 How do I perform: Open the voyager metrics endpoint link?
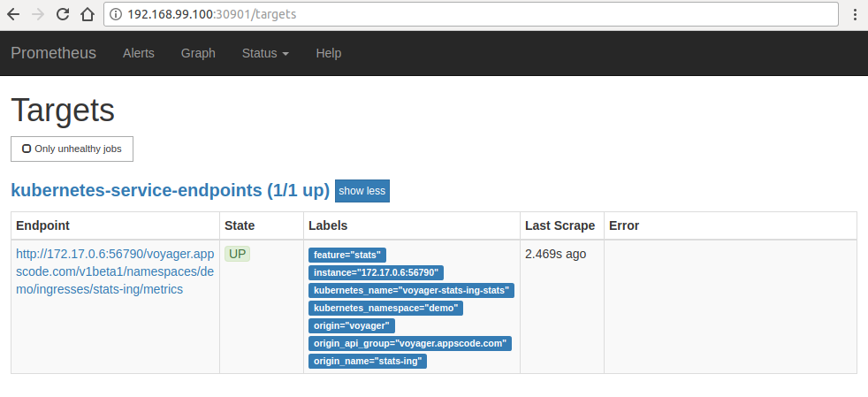tap(114, 271)
